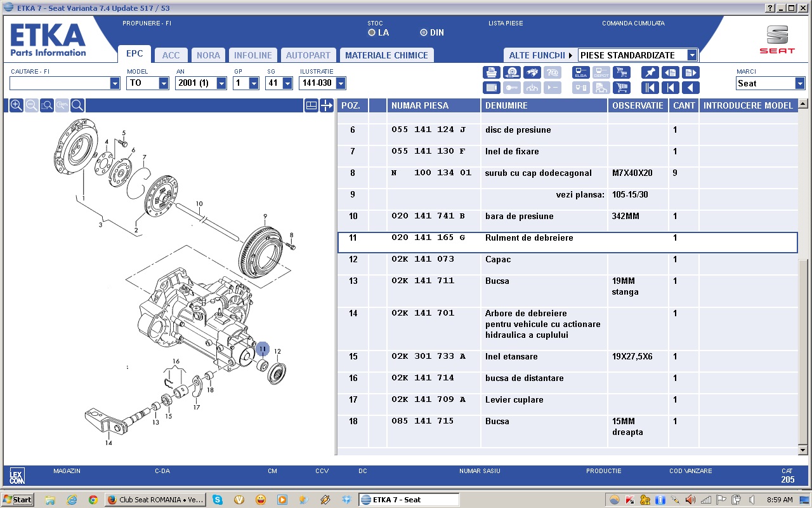Viewport: 812px width, 508px height.
Task: Open search with the binoculars icon
Action: tap(532, 72)
